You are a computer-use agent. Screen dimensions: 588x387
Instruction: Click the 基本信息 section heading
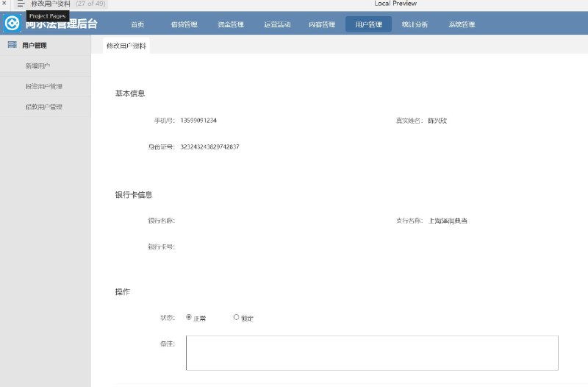[130, 93]
